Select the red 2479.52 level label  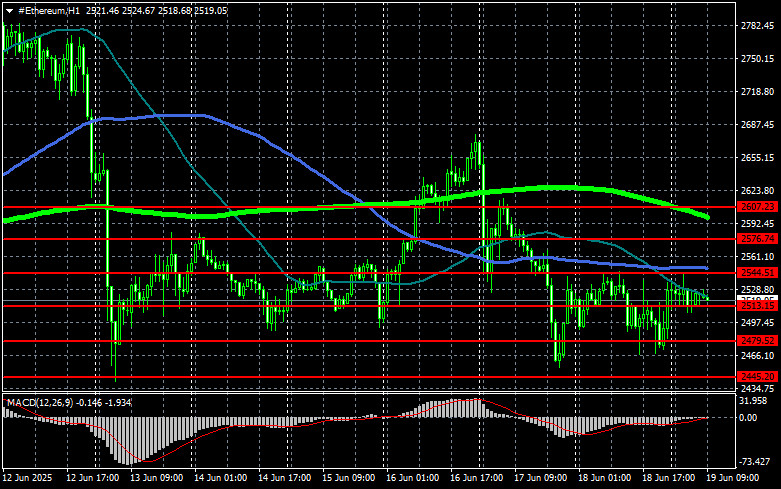pyautogui.click(x=758, y=341)
